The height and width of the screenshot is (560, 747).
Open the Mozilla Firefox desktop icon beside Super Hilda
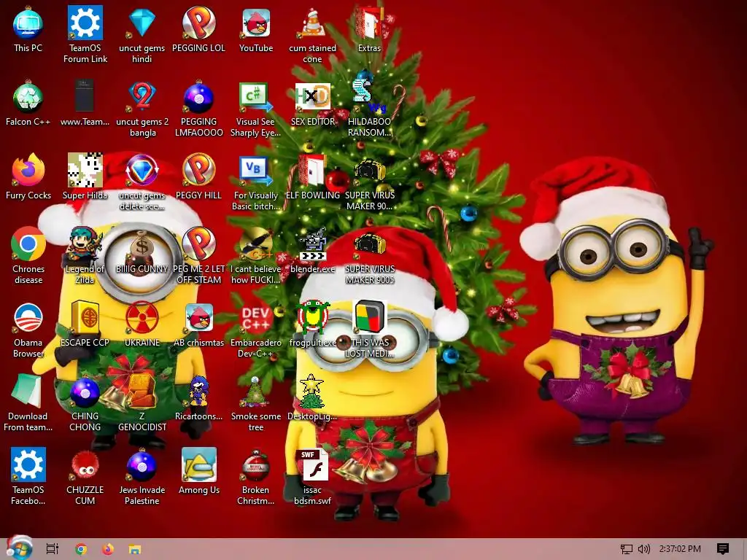point(28,176)
